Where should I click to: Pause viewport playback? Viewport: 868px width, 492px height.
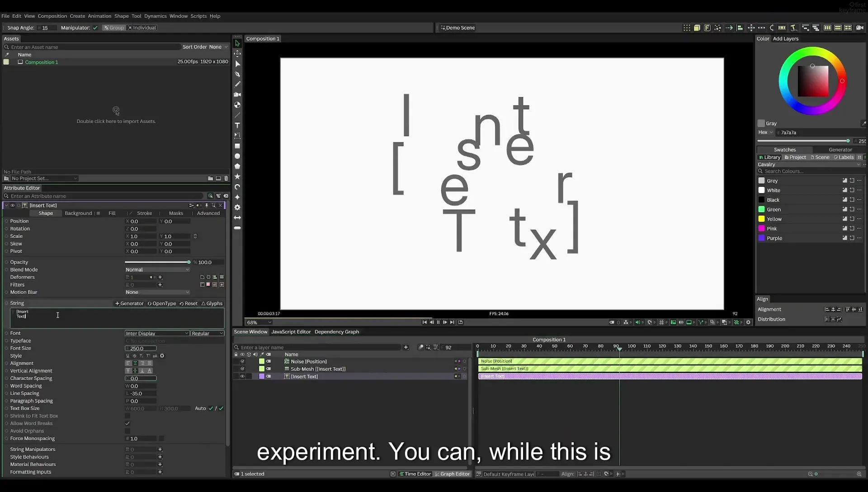438,322
